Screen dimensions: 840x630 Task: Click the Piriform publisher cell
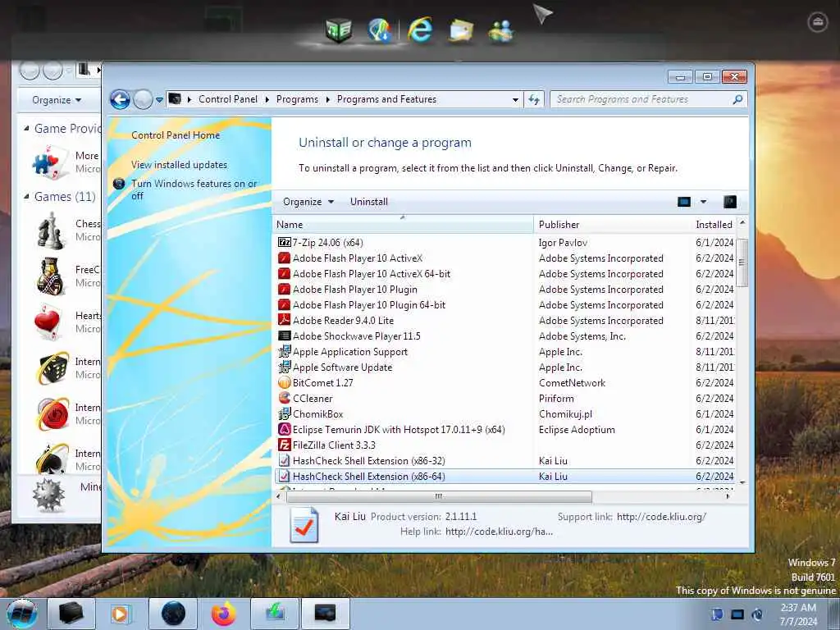pos(556,399)
